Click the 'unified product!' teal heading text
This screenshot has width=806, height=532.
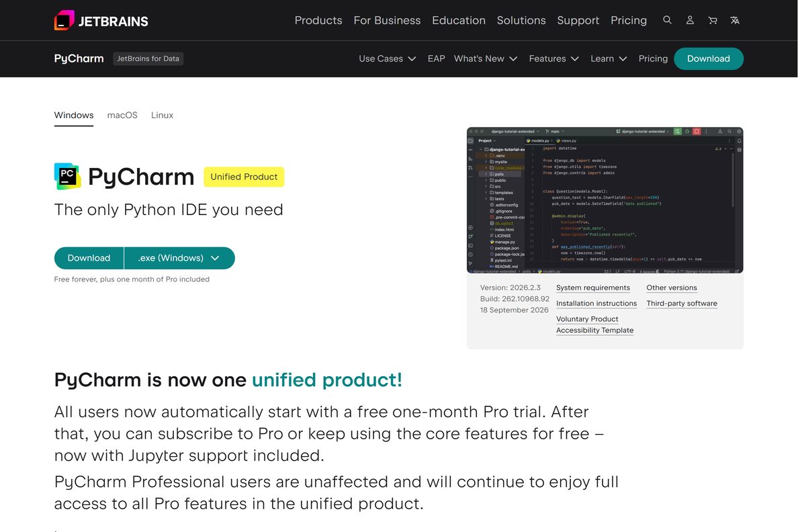[327, 380]
